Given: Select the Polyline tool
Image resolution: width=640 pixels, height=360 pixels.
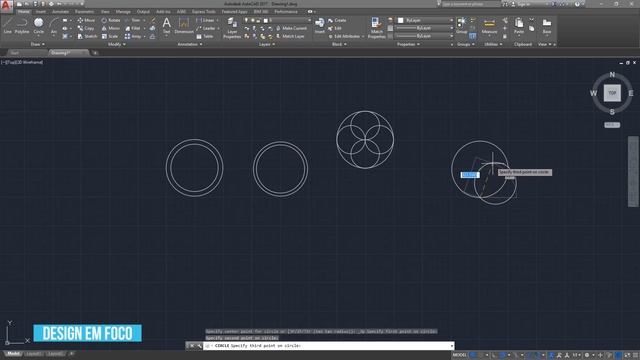Looking at the screenshot, I should pyautogui.click(x=22, y=26).
